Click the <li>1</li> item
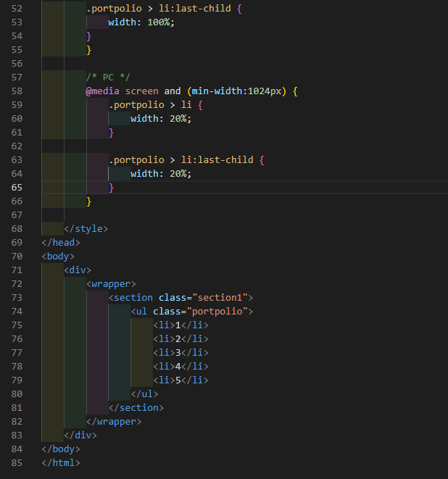 181,325
